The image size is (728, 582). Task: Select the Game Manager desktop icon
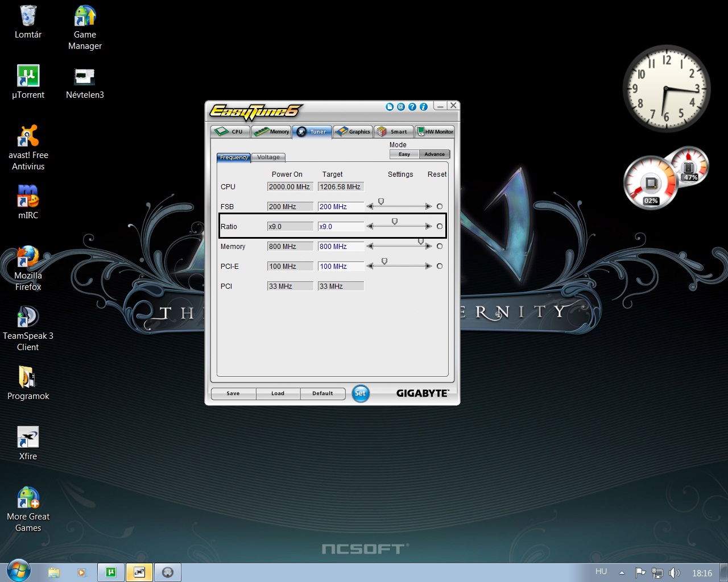(x=85, y=28)
